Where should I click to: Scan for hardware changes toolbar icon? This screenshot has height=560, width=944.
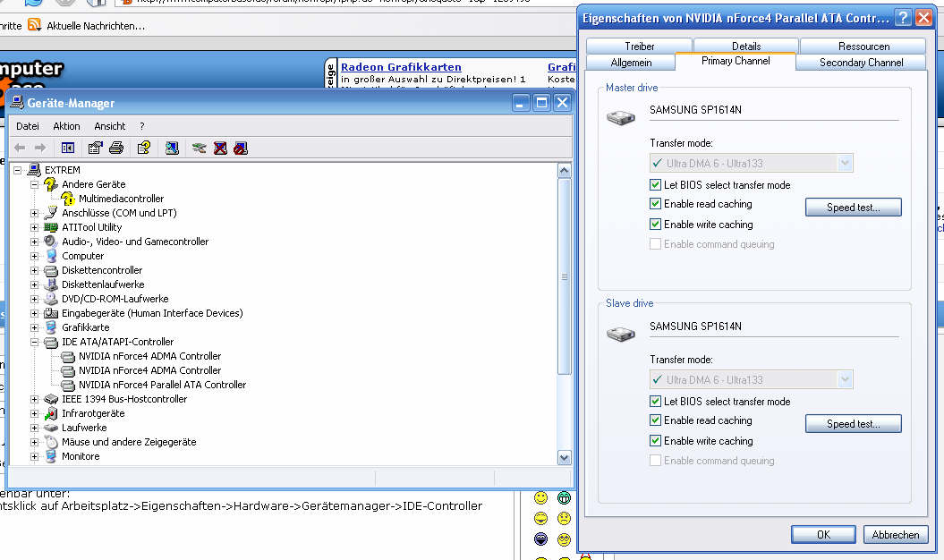click(172, 148)
